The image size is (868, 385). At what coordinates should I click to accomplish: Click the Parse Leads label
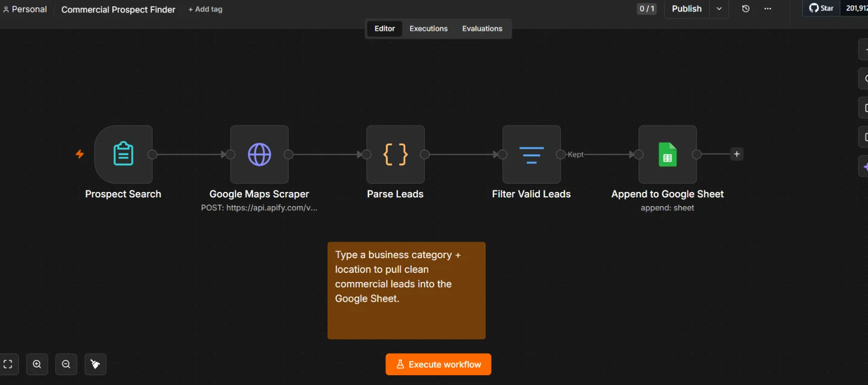click(x=395, y=194)
